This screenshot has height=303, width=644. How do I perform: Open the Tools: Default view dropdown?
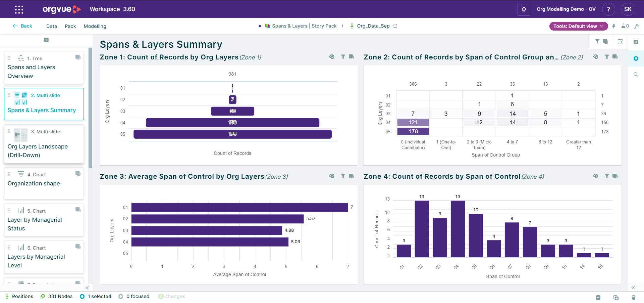(x=578, y=26)
